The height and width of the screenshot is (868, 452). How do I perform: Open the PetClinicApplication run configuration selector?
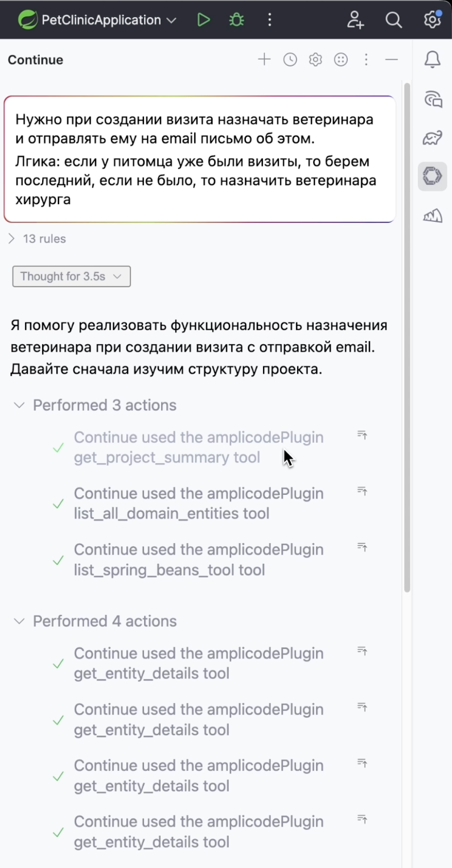97,19
